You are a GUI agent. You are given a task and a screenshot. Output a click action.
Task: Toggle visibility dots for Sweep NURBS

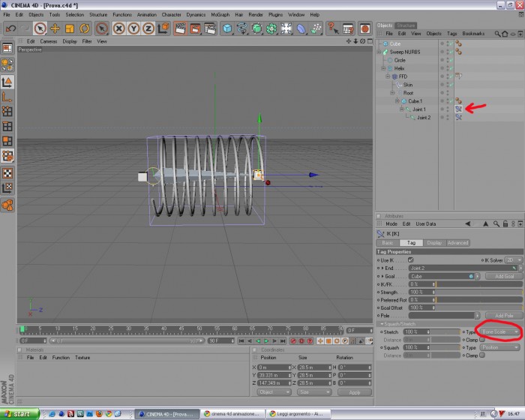[448, 52]
